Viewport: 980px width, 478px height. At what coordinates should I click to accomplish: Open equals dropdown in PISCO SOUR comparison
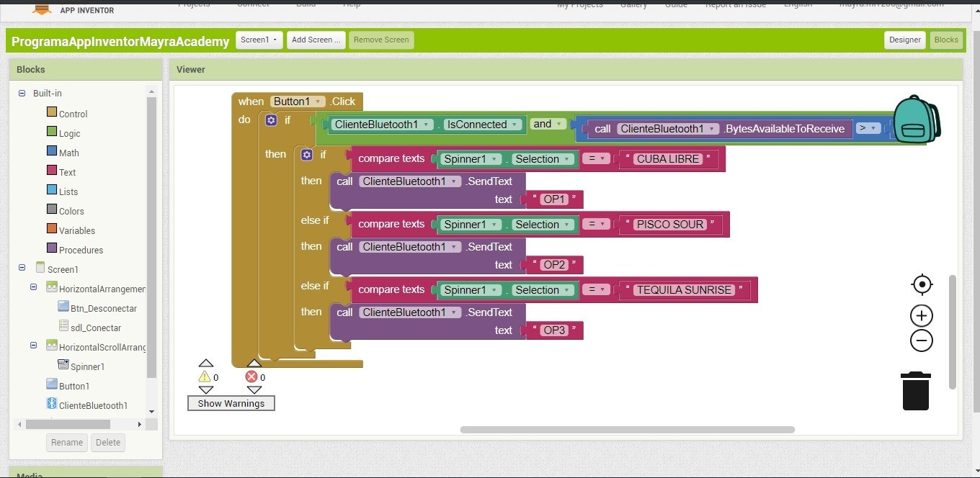click(597, 225)
